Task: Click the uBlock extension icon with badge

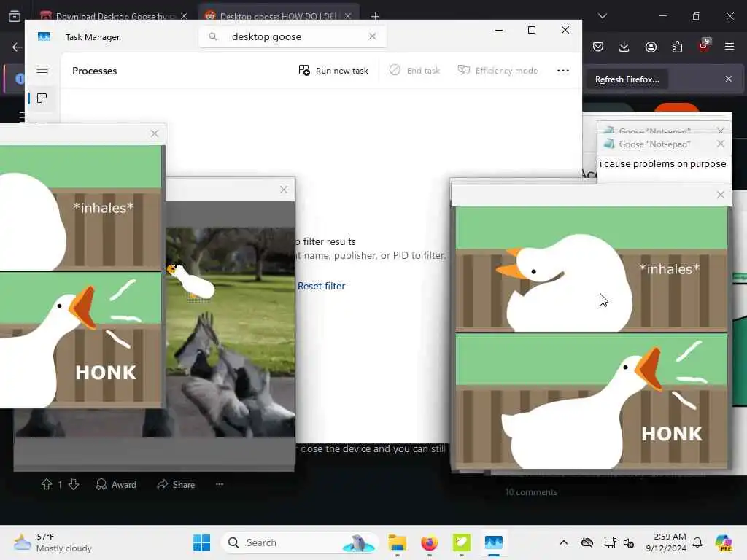Action: pos(704,46)
